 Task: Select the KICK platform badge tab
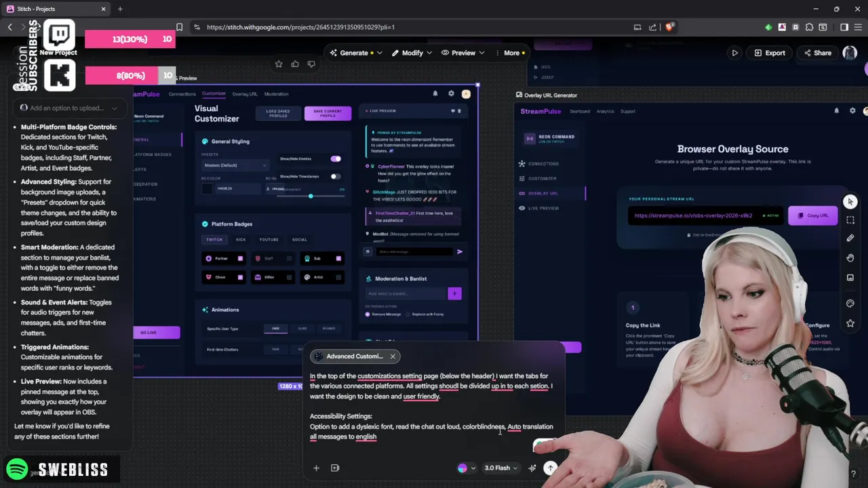241,239
